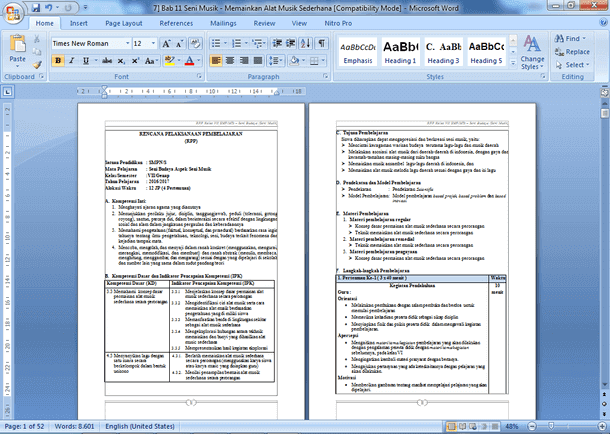Open the Select editing menu
The image size is (610, 434).
pyautogui.click(x=572, y=65)
